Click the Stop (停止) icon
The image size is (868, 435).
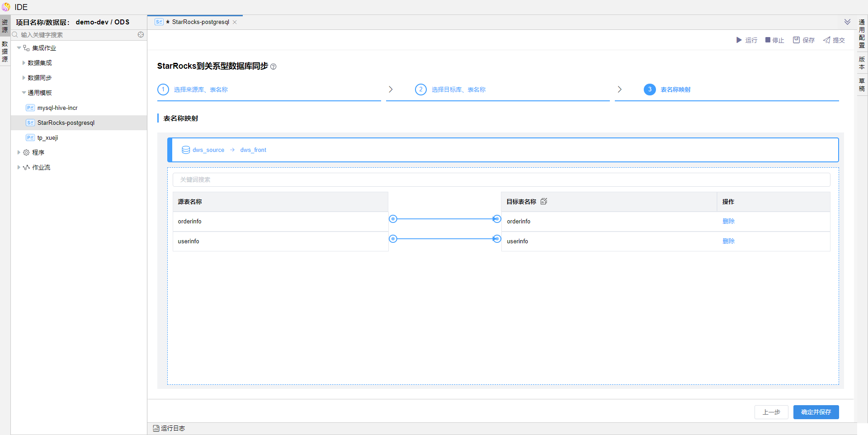(768, 40)
